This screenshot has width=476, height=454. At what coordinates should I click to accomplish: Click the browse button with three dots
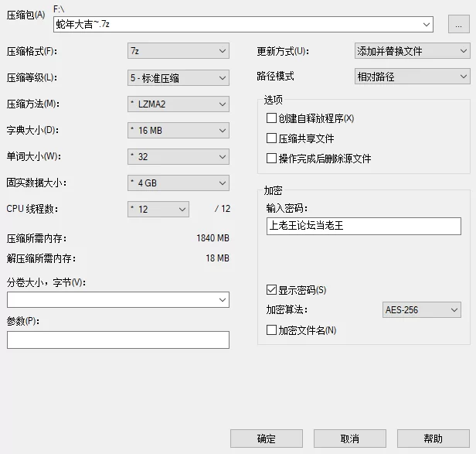pos(459,25)
